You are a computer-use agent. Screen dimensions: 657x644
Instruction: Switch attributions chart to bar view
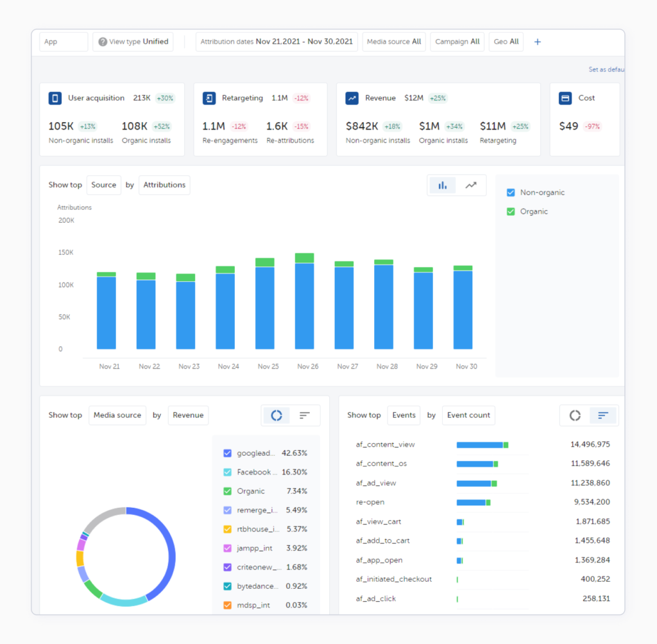coord(442,185)
